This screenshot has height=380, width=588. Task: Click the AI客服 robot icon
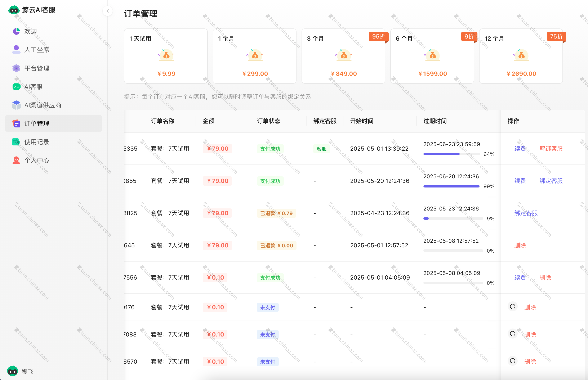(x=16, y=87)
